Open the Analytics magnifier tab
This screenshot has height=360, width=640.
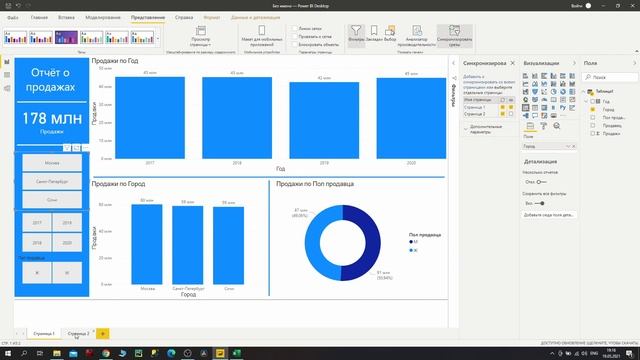pos(557,126)
